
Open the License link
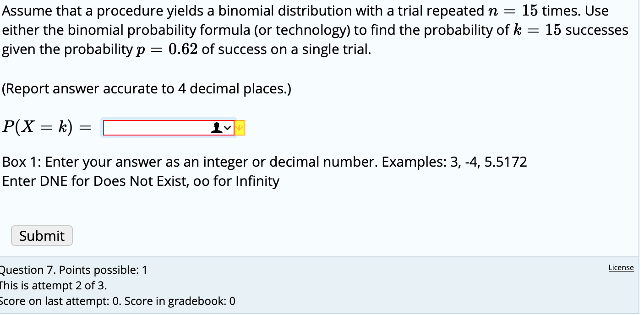(x=621, y=267)
